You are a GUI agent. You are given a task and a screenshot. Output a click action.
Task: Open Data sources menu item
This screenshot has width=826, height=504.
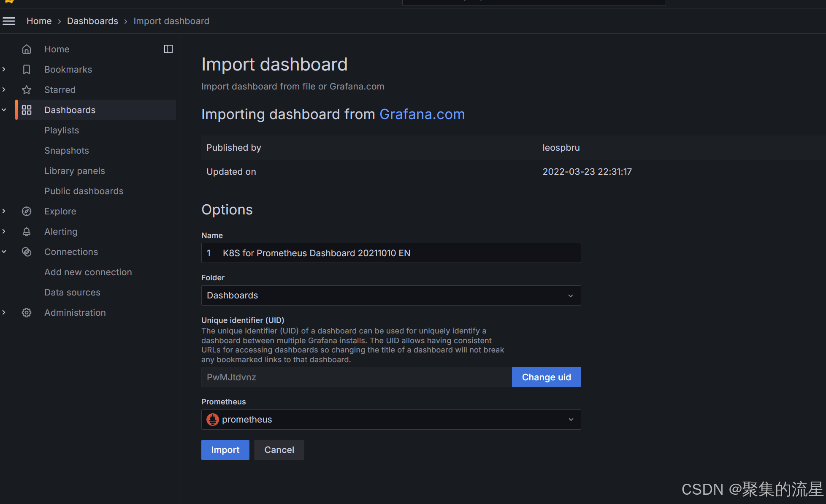[x=72, y=293]
